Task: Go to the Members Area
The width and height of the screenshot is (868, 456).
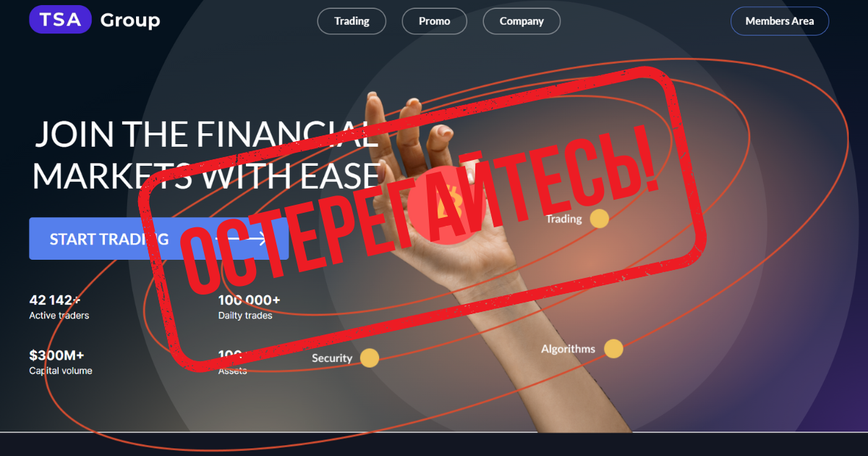Action: (x=780, y=21)
